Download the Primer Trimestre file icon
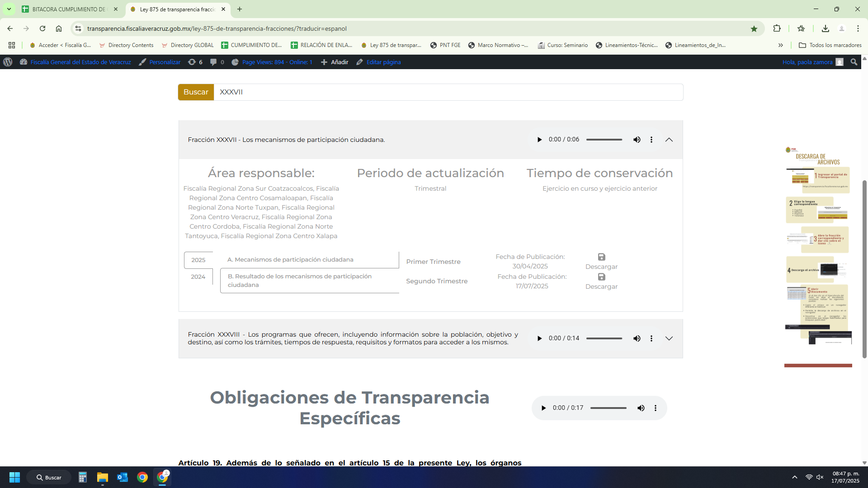This screenshot has width=868, height=488. [601, 257]
